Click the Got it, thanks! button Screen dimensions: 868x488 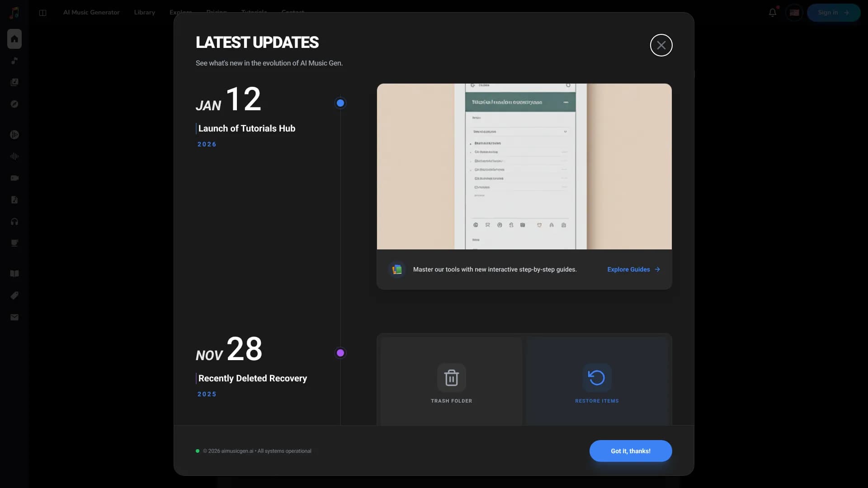(630, 450)
